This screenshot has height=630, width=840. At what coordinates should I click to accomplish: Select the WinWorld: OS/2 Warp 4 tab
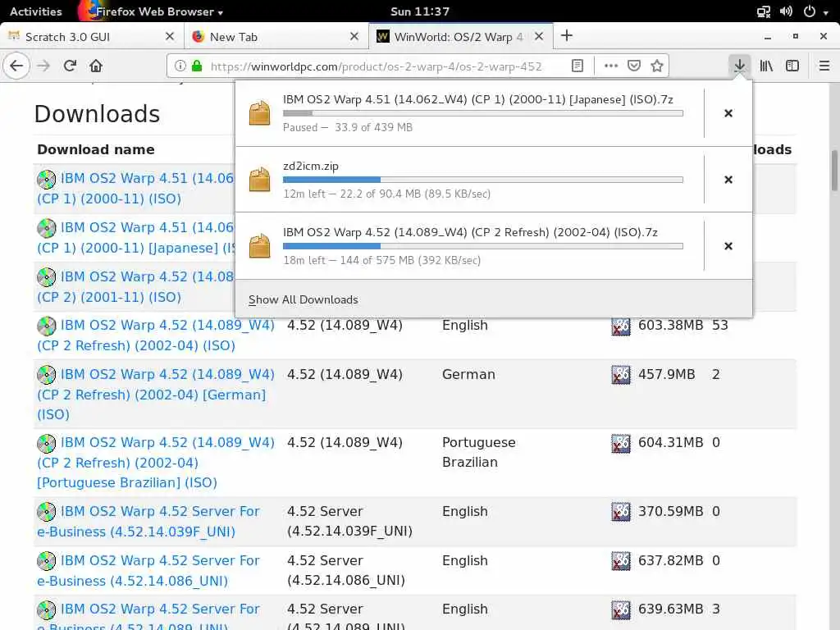pyautogui.click(x=461, y=36)
